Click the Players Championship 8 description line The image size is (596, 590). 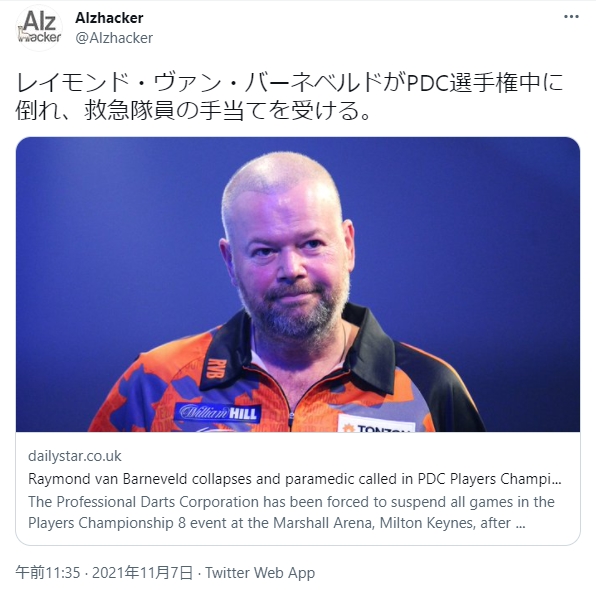click(277, 523)
